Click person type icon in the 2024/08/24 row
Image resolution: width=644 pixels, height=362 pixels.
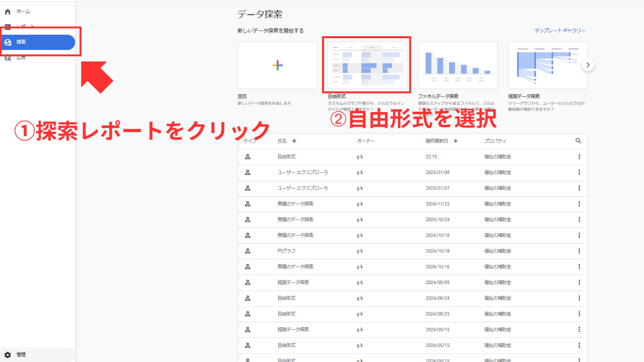[248, 298]
